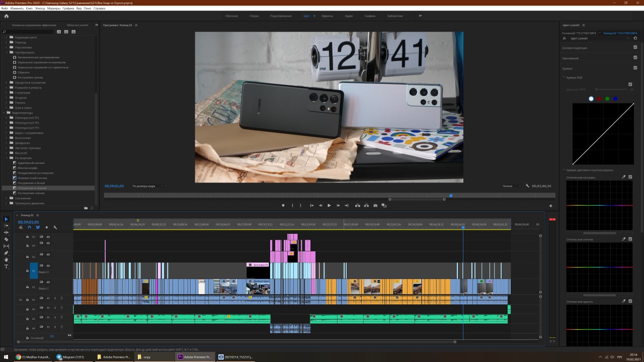Screen dimensions: 644x362
Task: Open Telegram from Windows taskbar
Action: point(73,357)
